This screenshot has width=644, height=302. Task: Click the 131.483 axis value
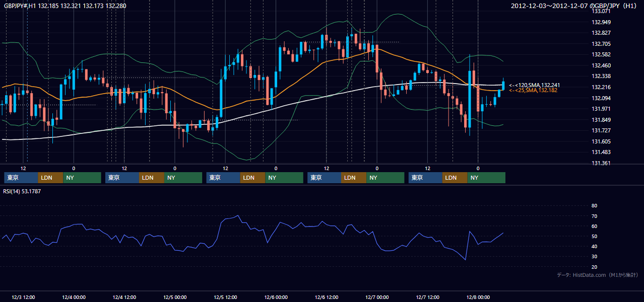pyautogui.click(x=601, y=152)
